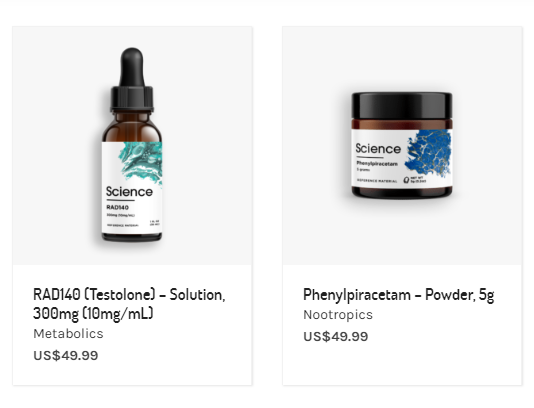The width and height of the screenshot is (534, 408).
Task: Click the Science logo on the powder jar
Action: click(378, 149)
